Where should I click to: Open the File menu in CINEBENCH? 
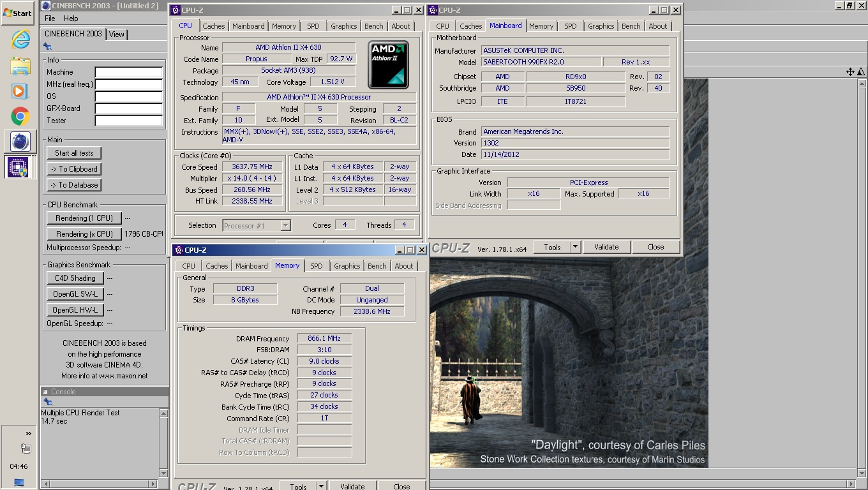point(50,19)
